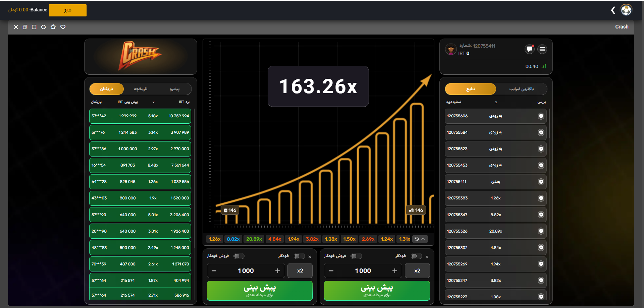Click the x2 button on right bet panel
Viewport: 644px width, 308px height.
(417, 271)
